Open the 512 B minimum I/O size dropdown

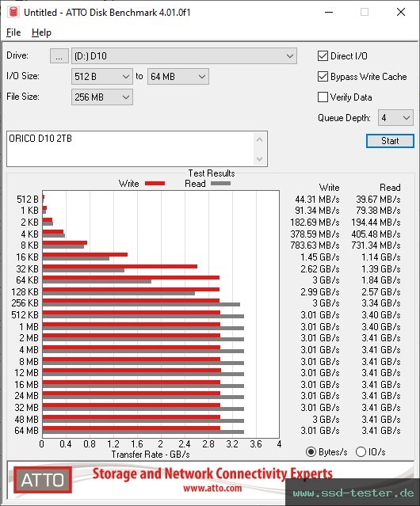tap(102, 77)
